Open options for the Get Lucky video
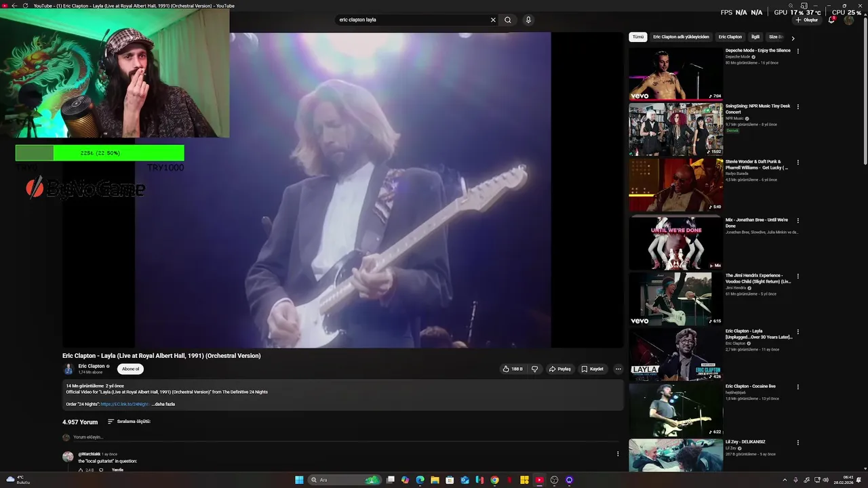 [x=797, y=163]
